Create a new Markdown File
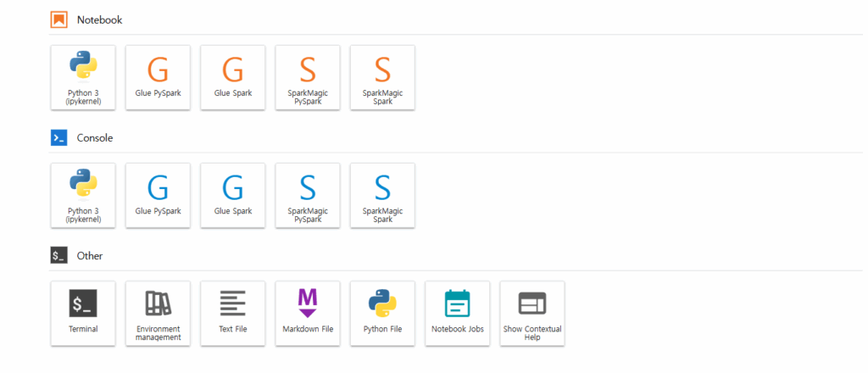The image size is (868, 373). click(308, 313)
